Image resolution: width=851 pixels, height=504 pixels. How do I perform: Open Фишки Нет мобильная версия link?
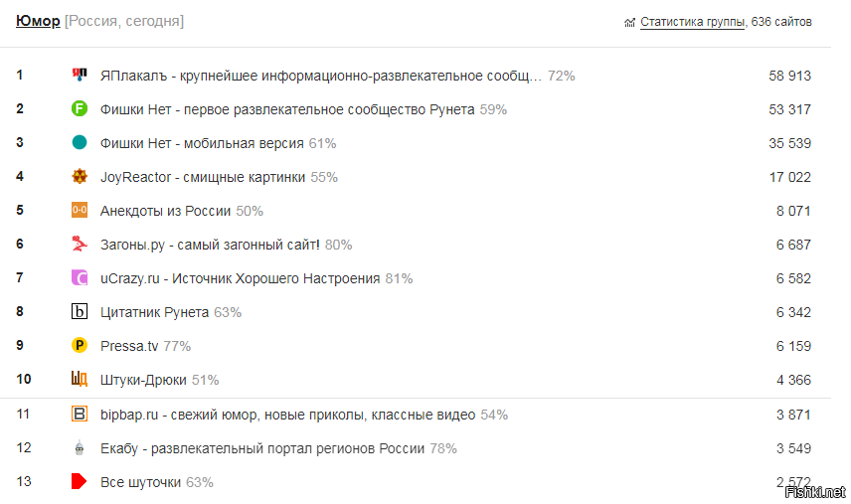click(x=202, y=143)
